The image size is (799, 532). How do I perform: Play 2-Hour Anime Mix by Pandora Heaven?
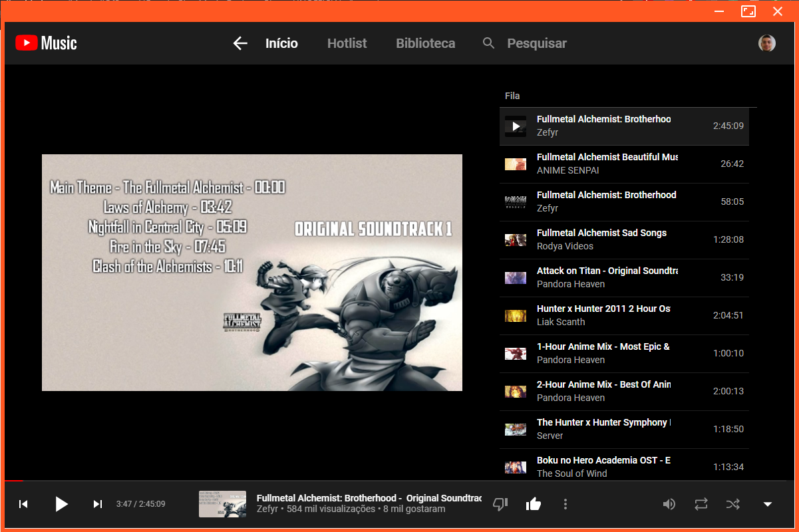(624, 392)
